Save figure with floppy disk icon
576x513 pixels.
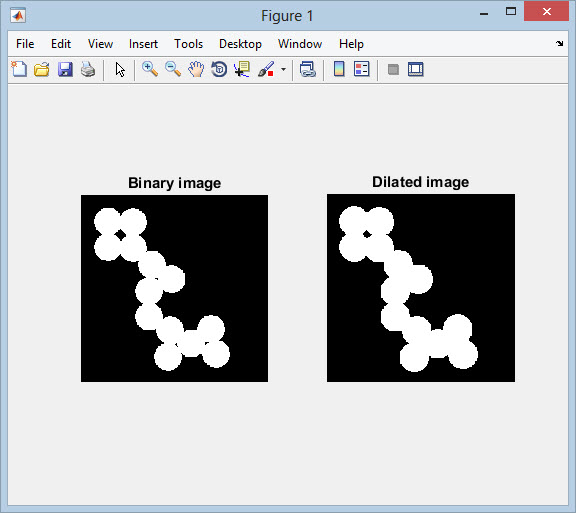pos(65,69)
